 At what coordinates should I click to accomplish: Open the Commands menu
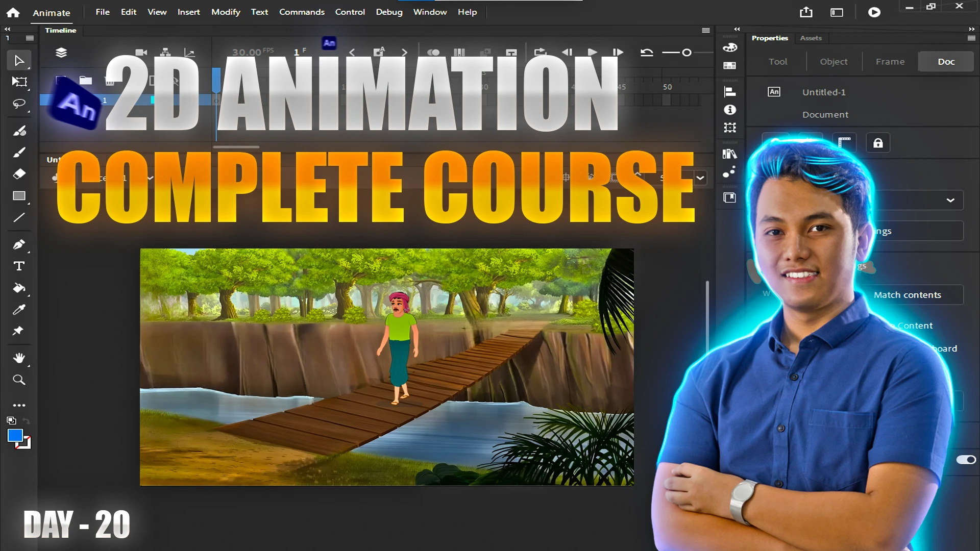(x=302, y=12)
